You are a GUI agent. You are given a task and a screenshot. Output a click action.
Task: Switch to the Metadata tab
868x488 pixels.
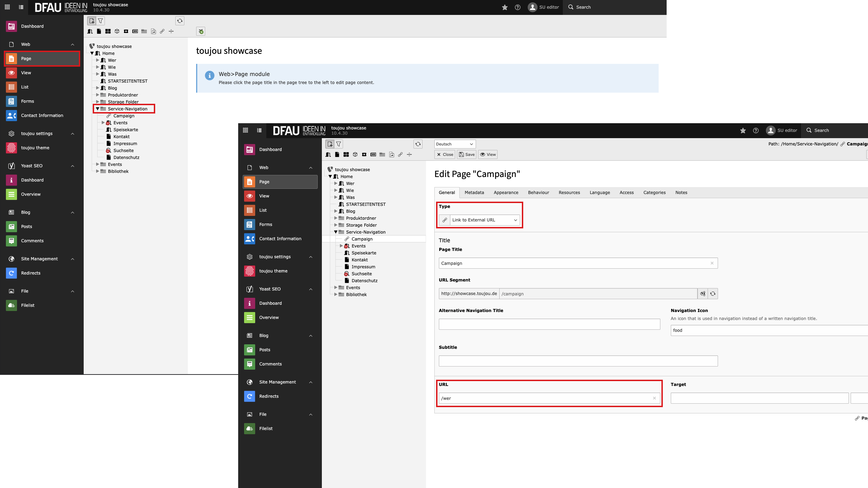pyautogui.click(x=474, y=192)
